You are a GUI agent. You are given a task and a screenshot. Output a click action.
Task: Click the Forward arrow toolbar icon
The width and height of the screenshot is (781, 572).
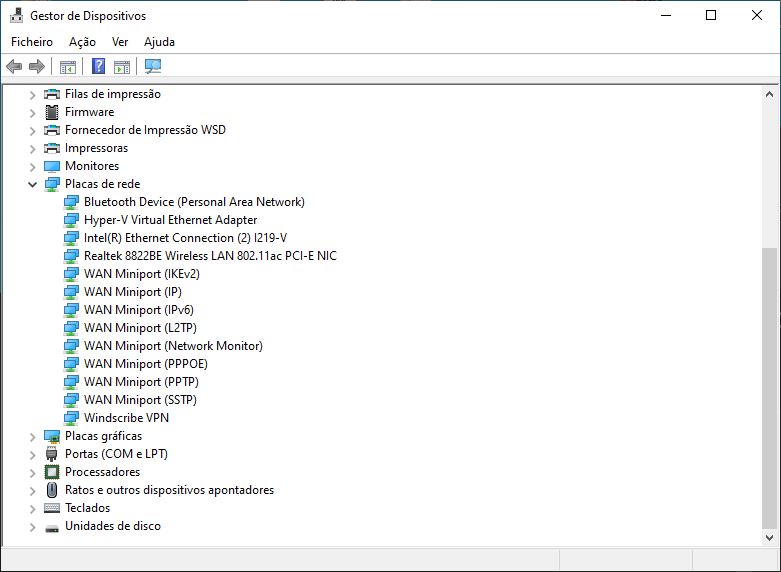37,66
